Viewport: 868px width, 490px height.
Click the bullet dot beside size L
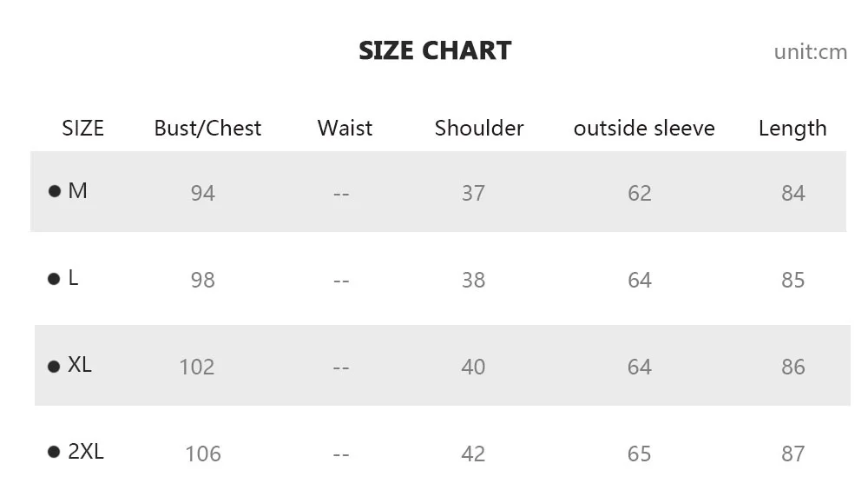[54, 279]
